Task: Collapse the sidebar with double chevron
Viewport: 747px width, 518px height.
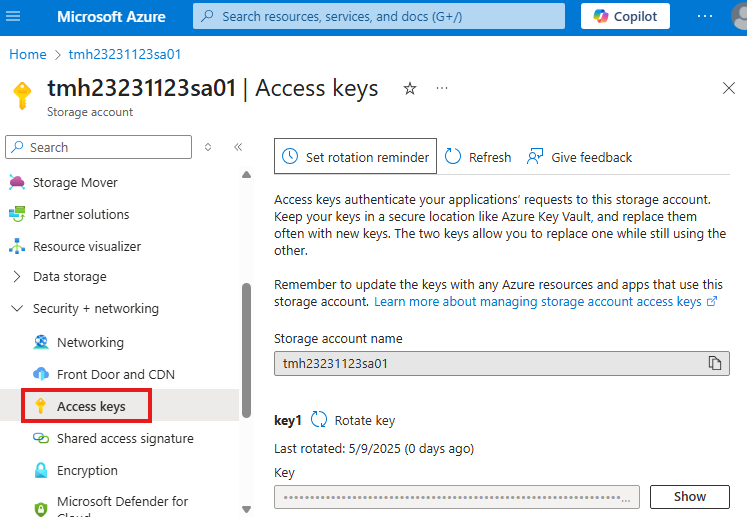Action: [x=238, y=147]
